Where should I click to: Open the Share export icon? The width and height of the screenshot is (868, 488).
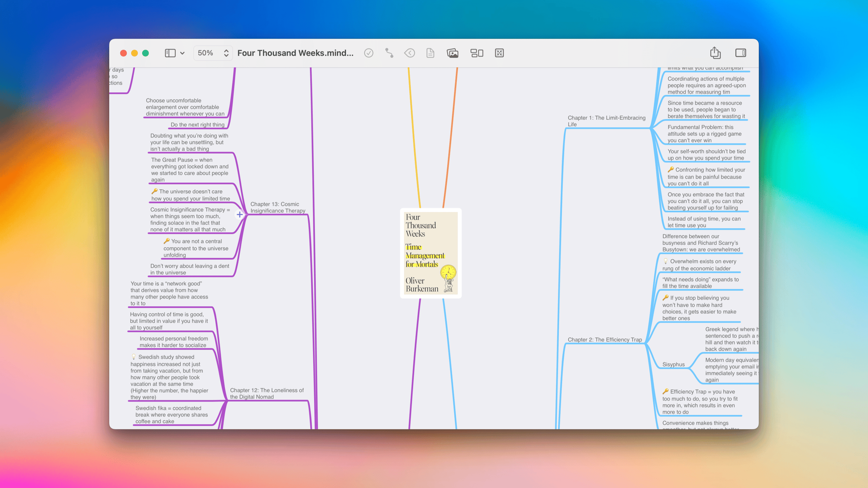point(715,52)
